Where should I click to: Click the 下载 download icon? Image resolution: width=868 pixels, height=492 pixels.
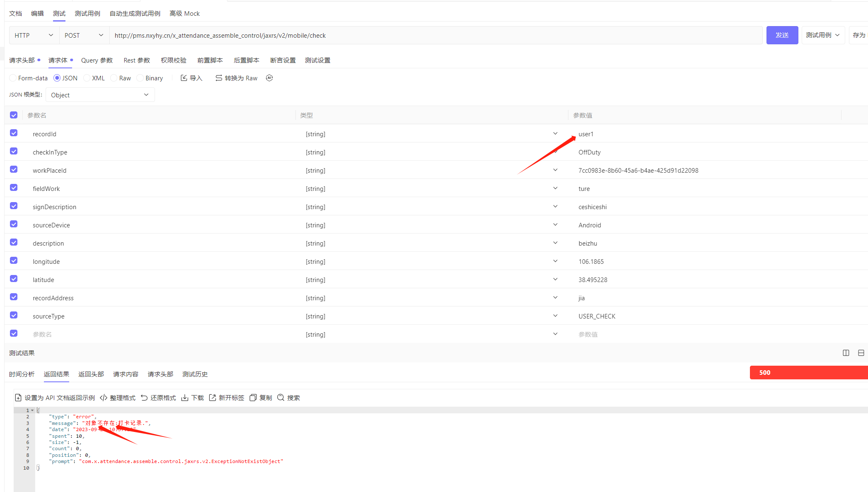click(185, 398)
